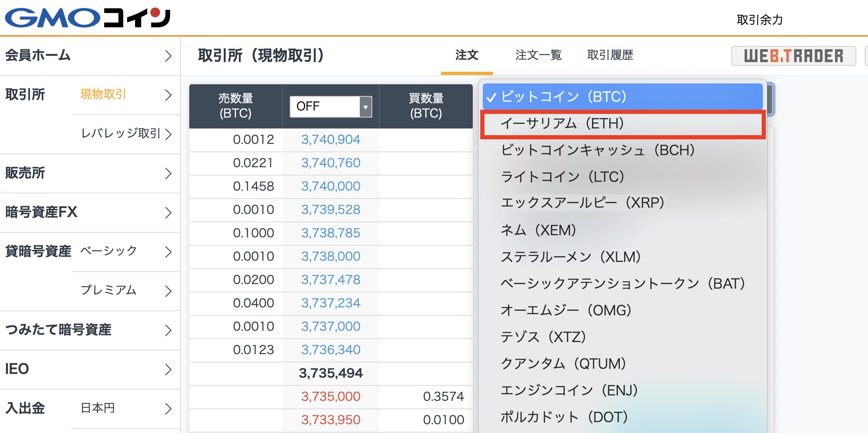
Task: Click 取引余力 label in header
Action: [x=760, y=20]
